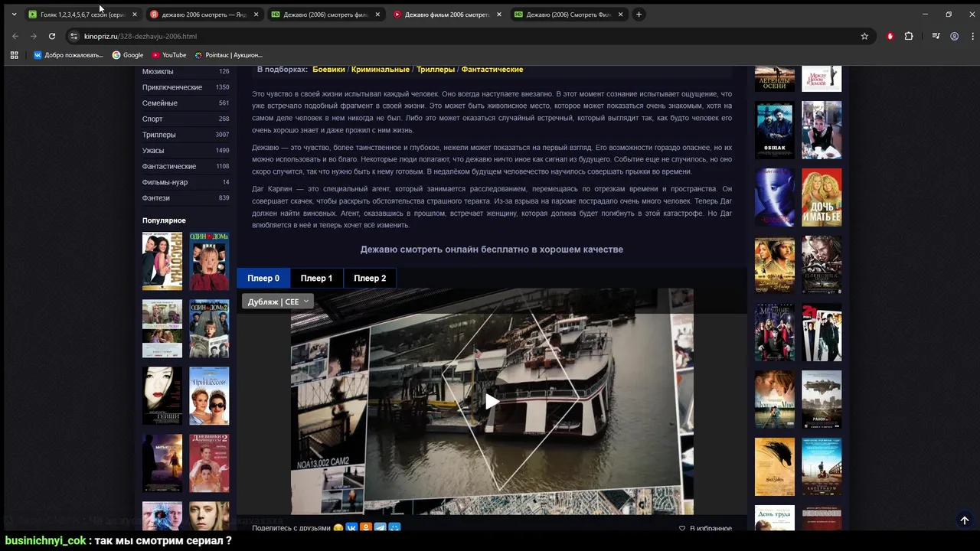
Task: Close the 'Дежавю фильм 2006' browser tab
Action: (x=499, y=14)
